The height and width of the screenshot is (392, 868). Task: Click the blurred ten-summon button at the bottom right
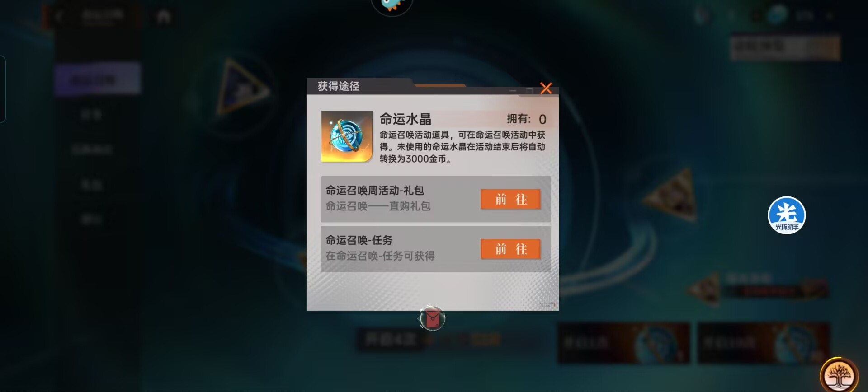764,343
